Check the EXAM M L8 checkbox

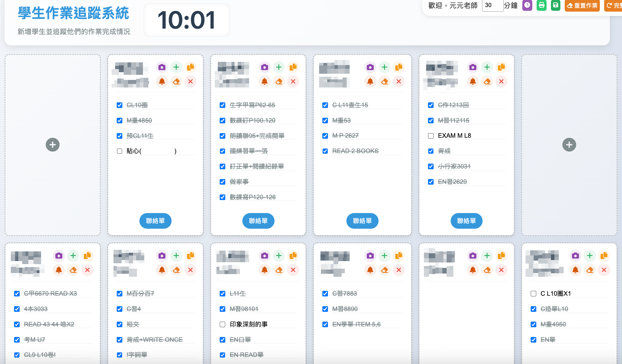tap(431, 136)
